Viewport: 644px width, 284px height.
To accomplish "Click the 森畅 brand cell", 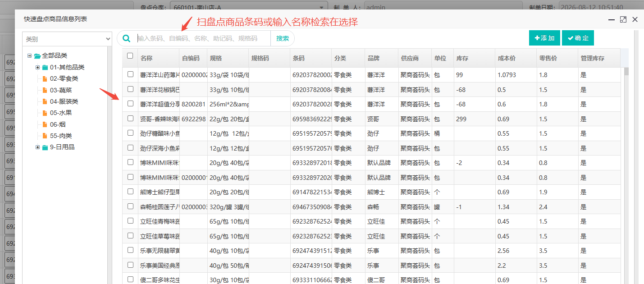I will pyautogui.click(x=381, y=207).
